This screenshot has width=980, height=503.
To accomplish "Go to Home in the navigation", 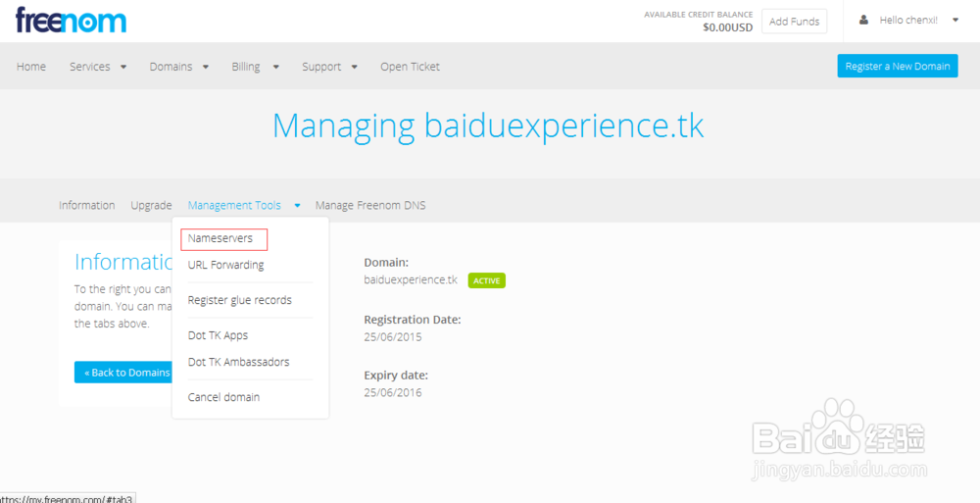I will (31, 67).
